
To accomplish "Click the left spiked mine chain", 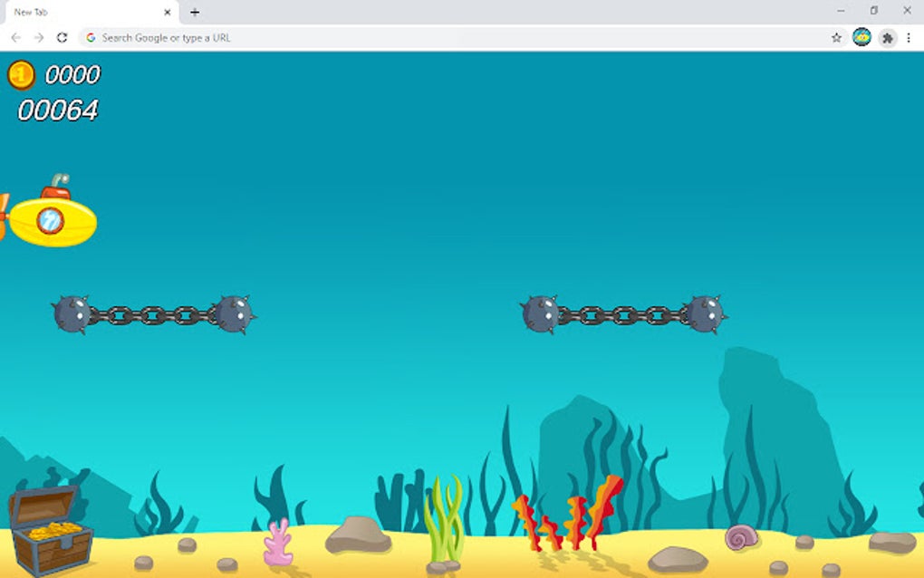I will click(x=154, y=314).
